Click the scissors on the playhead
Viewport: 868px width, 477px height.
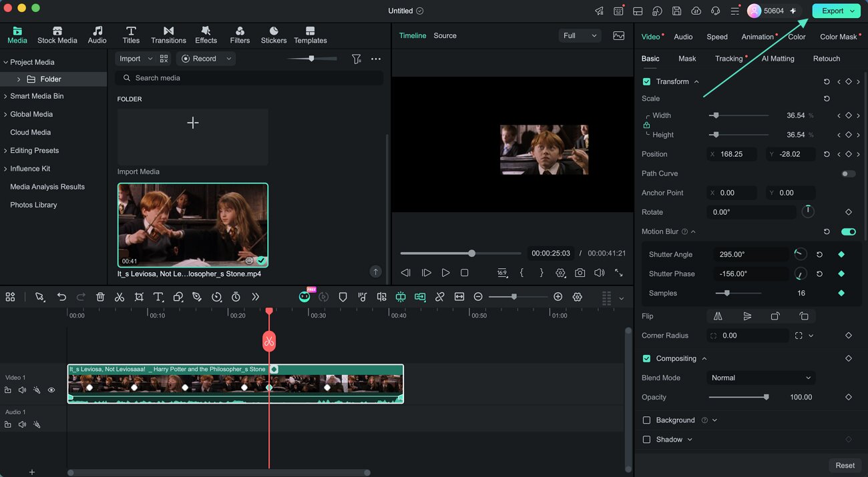[269, 342]
